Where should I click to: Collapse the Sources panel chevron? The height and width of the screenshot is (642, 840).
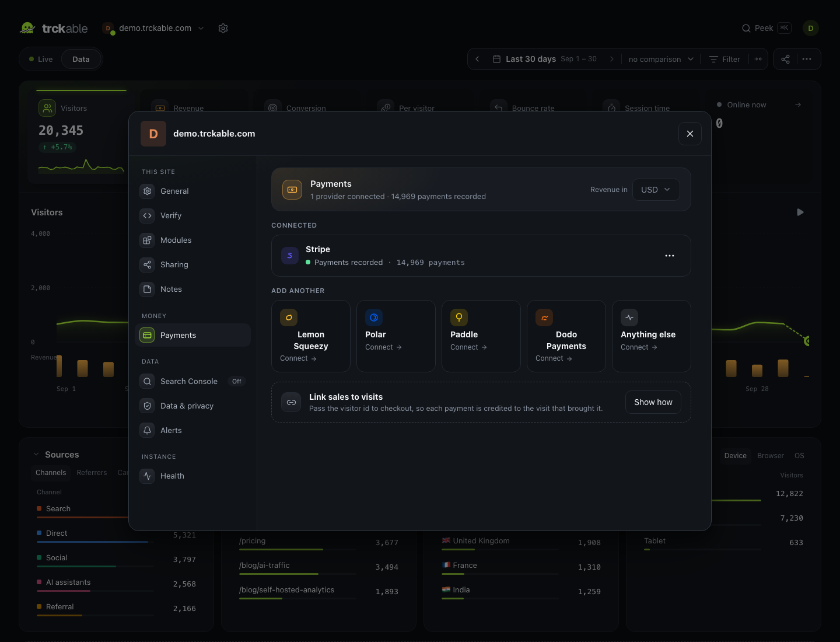click(36, 455)
